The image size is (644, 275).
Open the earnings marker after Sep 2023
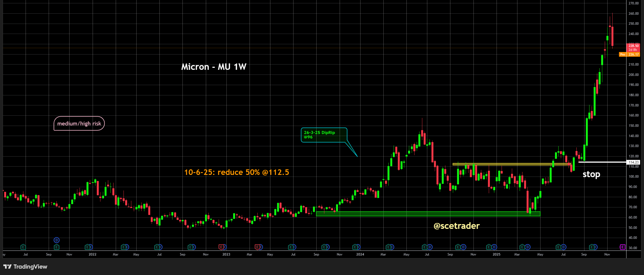pos(324,247)
